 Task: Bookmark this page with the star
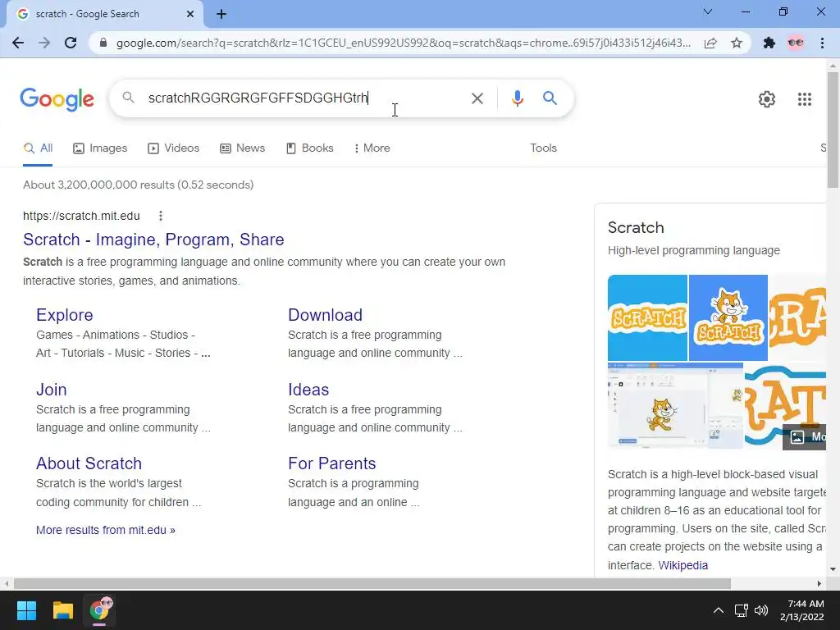click(x=737, y=43)
